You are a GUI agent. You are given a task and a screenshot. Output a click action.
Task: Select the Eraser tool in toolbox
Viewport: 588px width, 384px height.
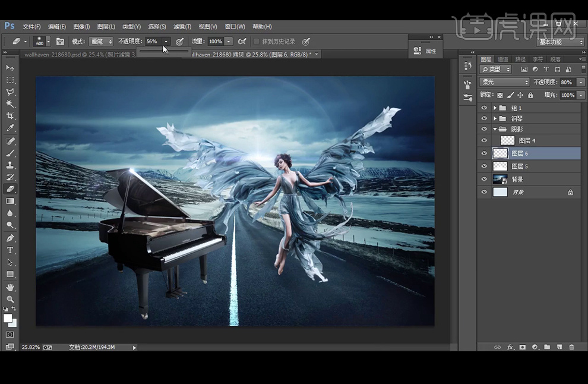[10, 189]
